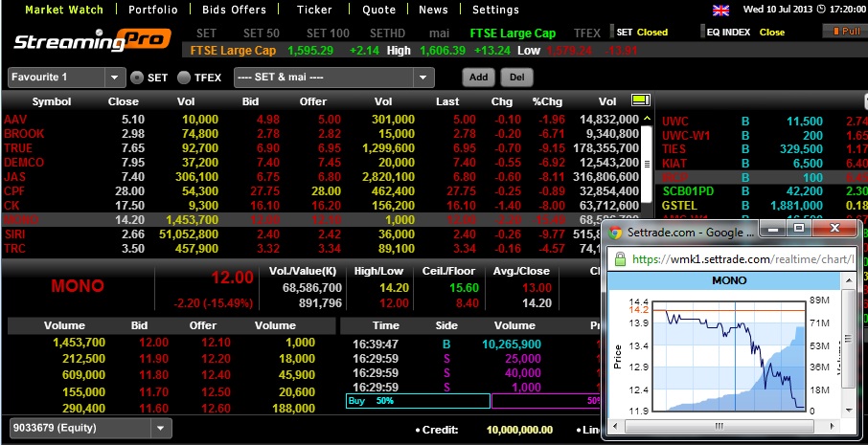
Task: Click the Buy 50% progress bar
Action: [418, 401]
